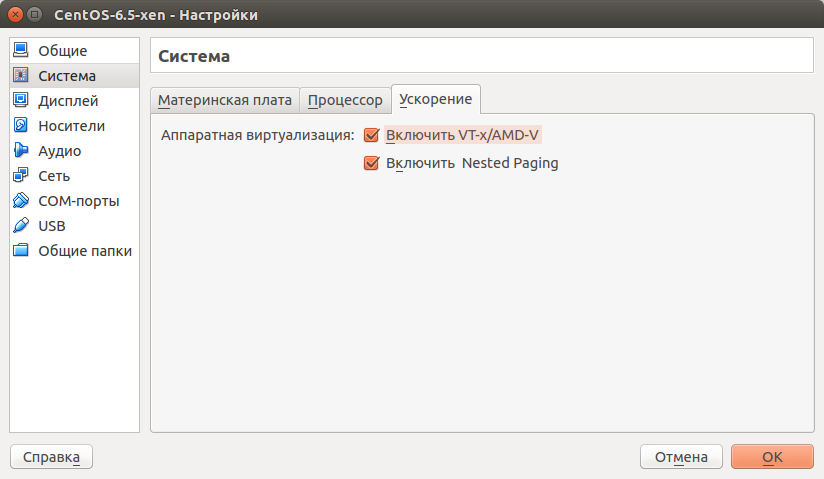The image size is (824, 479).
Task: Select Общие папки in sidebar list
Action: (75, 251)
